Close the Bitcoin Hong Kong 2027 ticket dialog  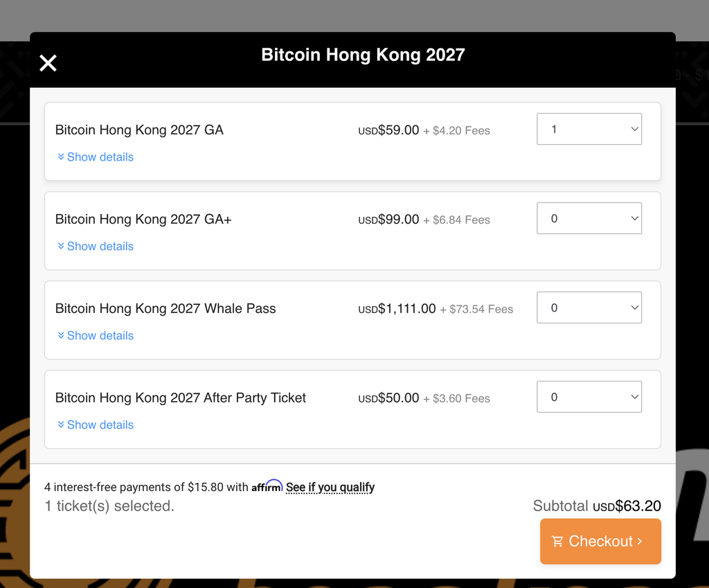click(x=48, y=63)
